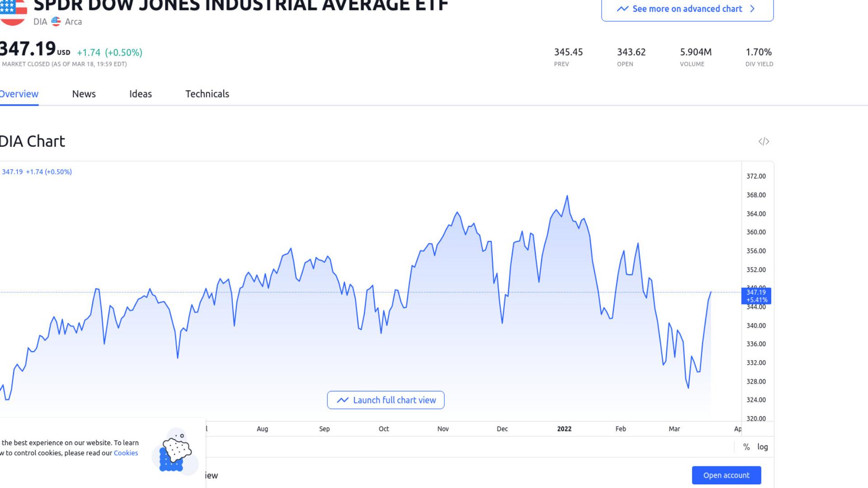This screenshot has height=488, width=868.
Task: Click Launch full chart view button
Action: pyautogui.click(x=386, y=400)
